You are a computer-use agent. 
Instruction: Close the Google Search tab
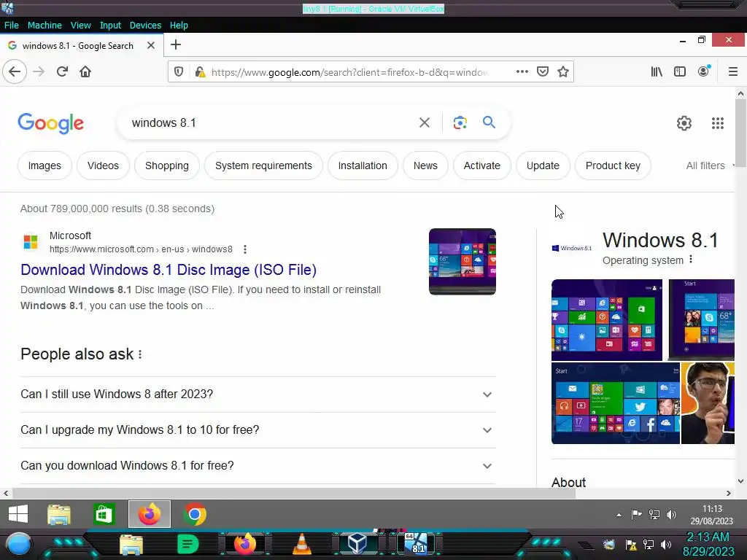point(151,45)
